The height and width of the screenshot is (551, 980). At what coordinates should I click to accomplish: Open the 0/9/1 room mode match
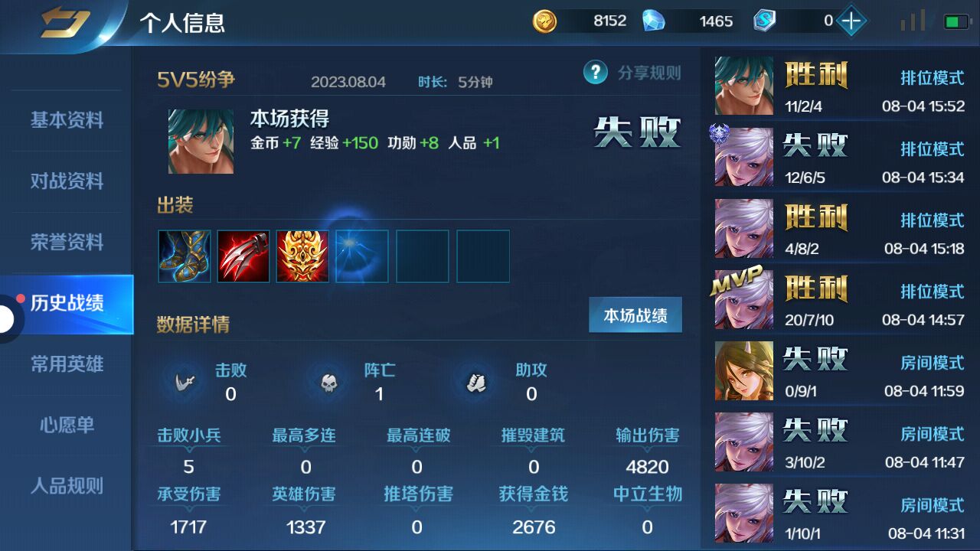(x=840, y=370)
